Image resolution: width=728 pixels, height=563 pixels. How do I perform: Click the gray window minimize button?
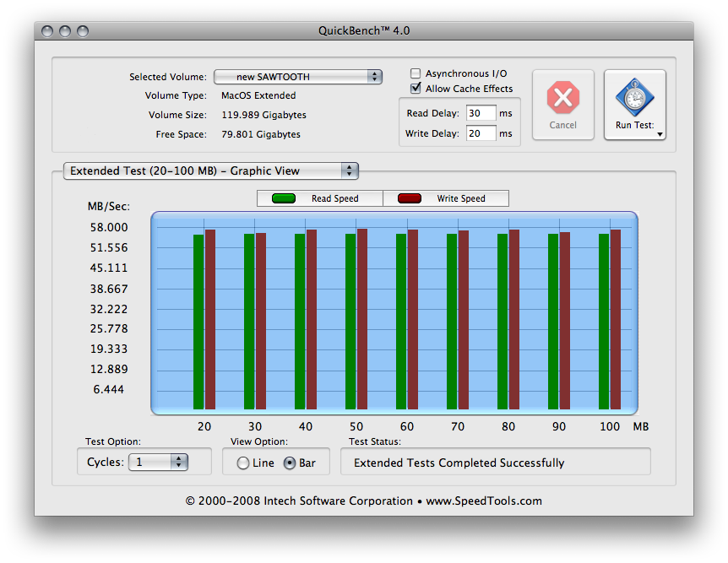coord(65,31)
